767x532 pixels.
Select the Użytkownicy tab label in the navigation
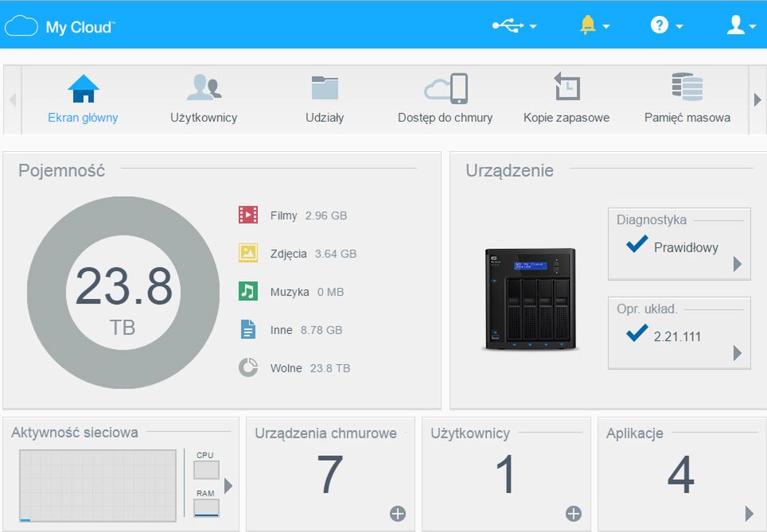tap(204, 118)
